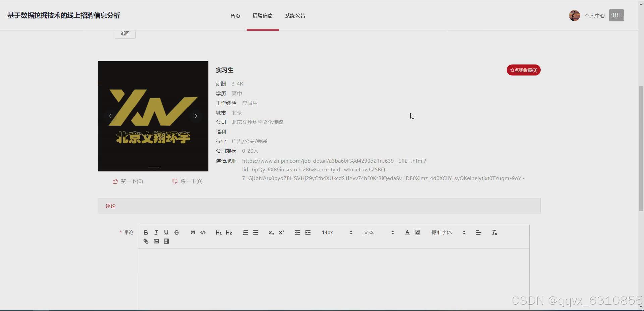Open 系统公告 tab
This screenshot has width=644, height=311.
[x=295, y=15]
